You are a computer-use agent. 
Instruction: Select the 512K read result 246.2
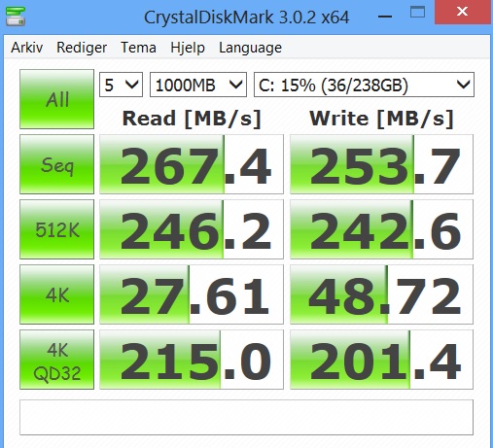[x=192, y=229]
